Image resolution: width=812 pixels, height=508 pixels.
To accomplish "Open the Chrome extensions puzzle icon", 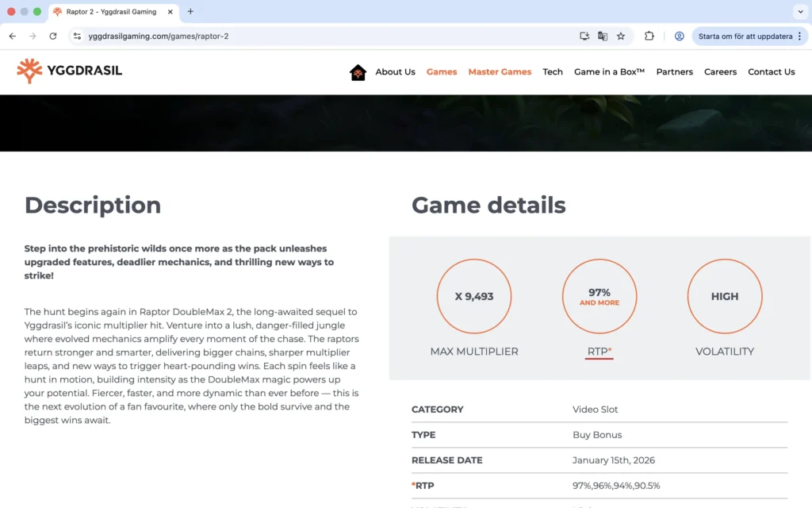I will click(x=650, y=36).
